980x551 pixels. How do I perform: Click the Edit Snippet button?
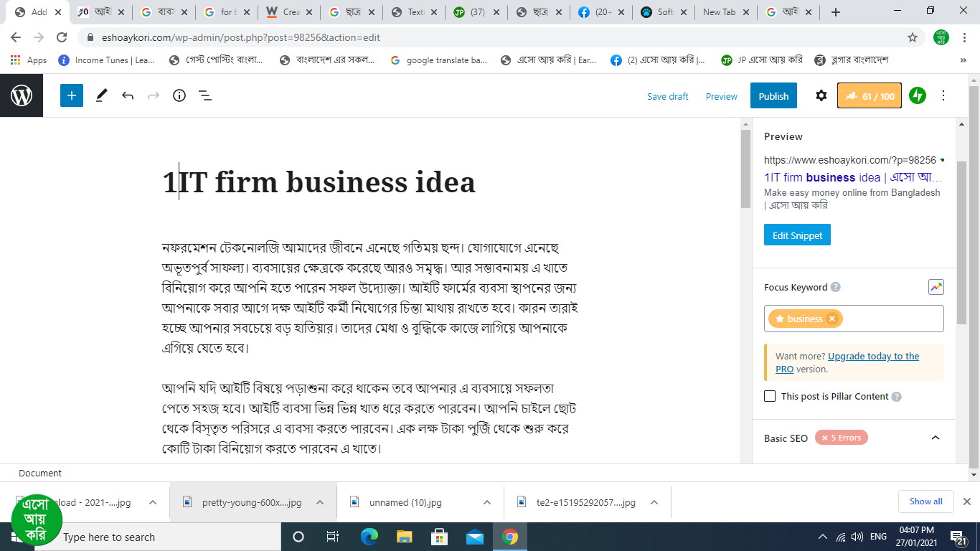pos(797,235)
